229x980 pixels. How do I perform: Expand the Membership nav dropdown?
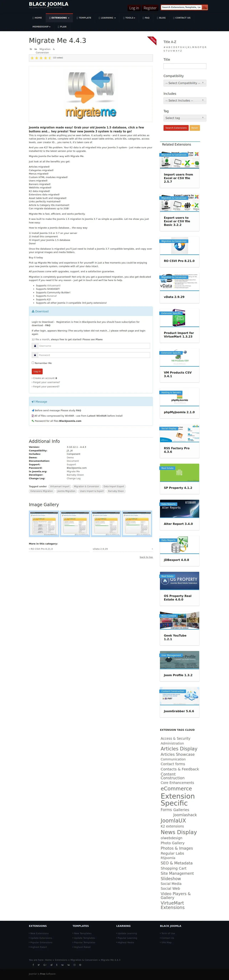pyautogui.click(x=41, y=27)
